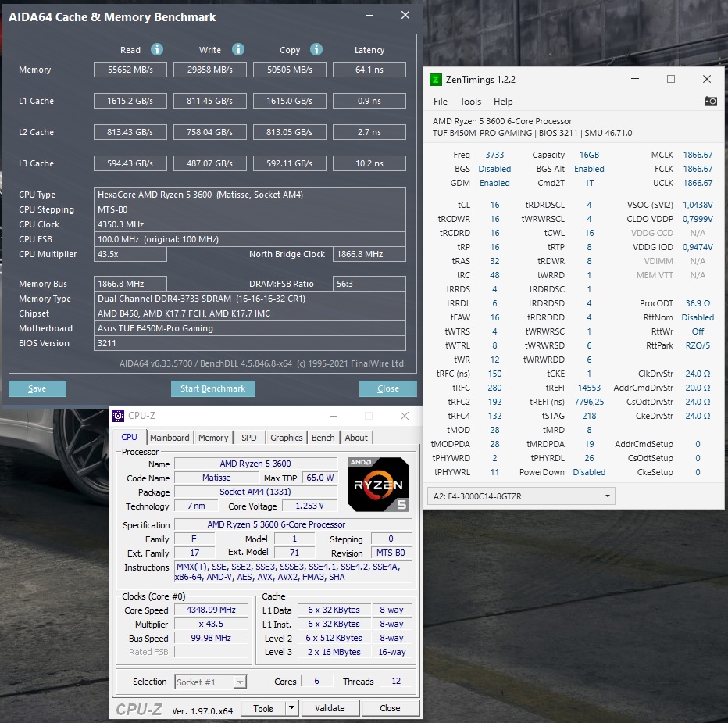Click the Copy info icon in AIDA64
The height and width of the screenshot is (723, 728).
coord(316,49)
